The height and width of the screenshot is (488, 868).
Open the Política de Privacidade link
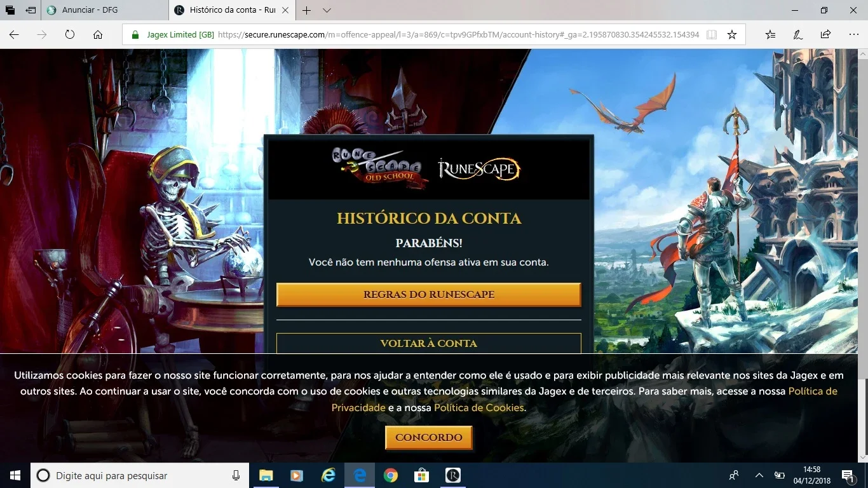coord(584,399)
